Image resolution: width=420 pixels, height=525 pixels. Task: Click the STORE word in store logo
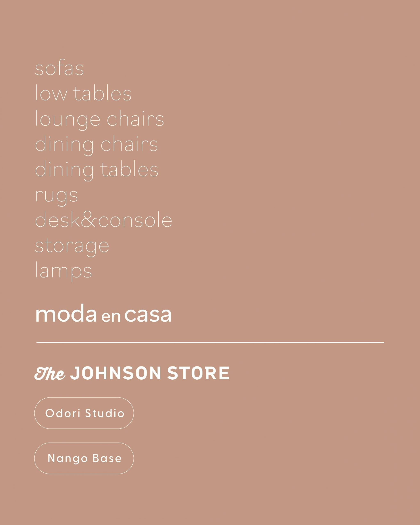[x=198, y=373]
